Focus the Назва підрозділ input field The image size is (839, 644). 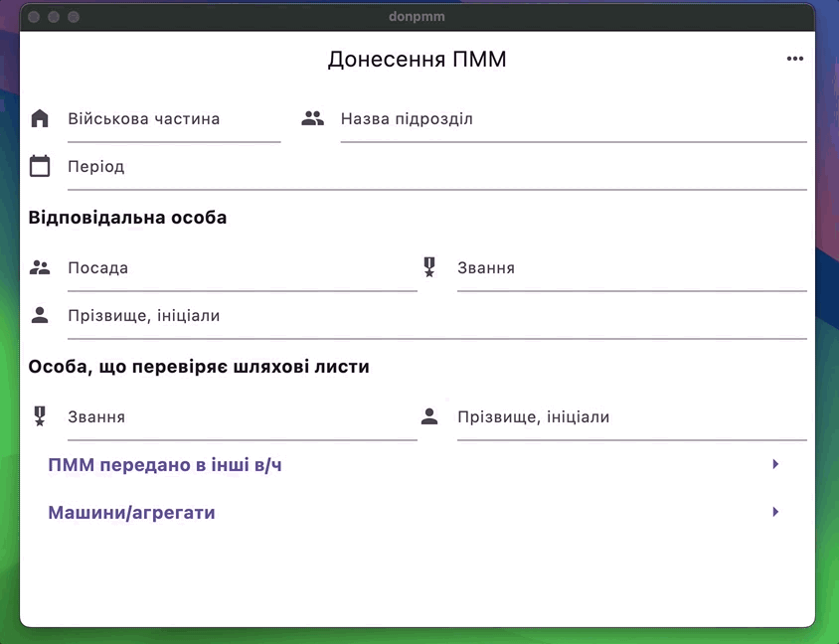(574, 119)
